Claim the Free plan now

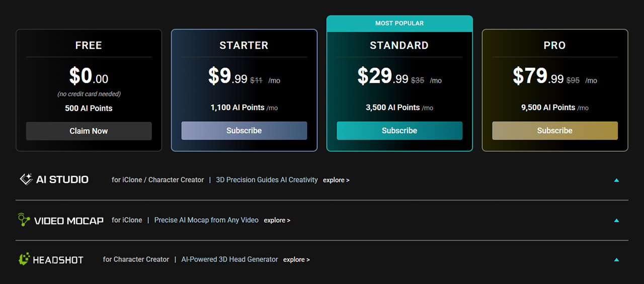tap(89, 131)
